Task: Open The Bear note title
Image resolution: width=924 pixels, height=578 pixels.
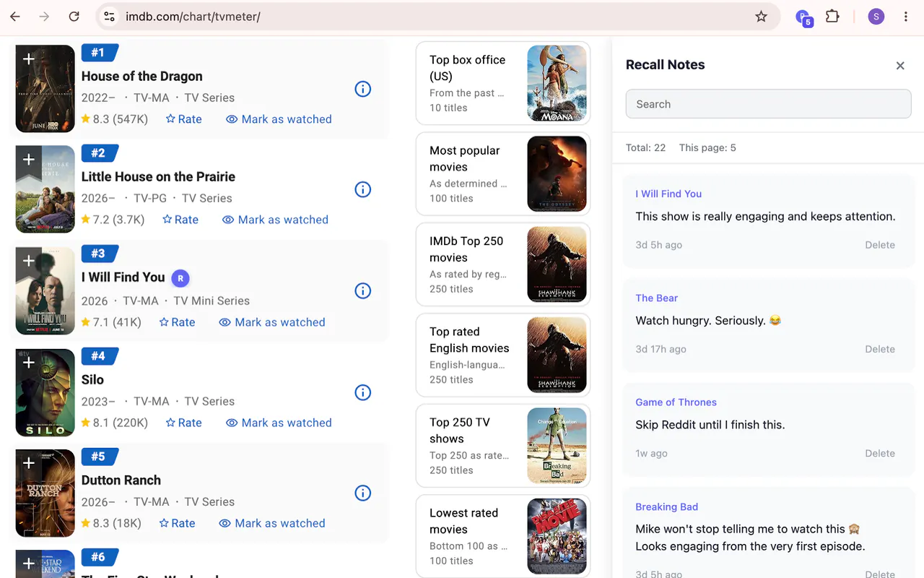Action: coord(656,298)
